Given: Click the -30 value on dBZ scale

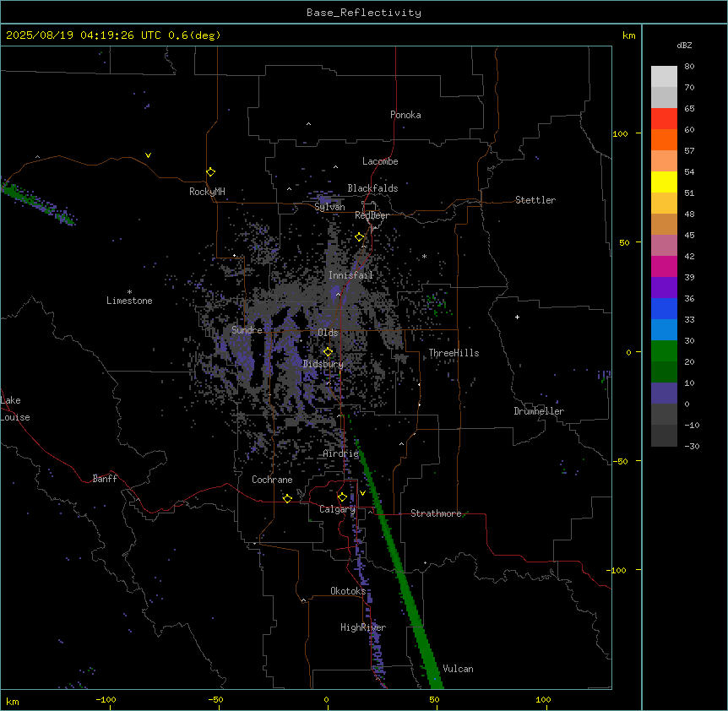Looking at the screenshot, I should (692, 446).
